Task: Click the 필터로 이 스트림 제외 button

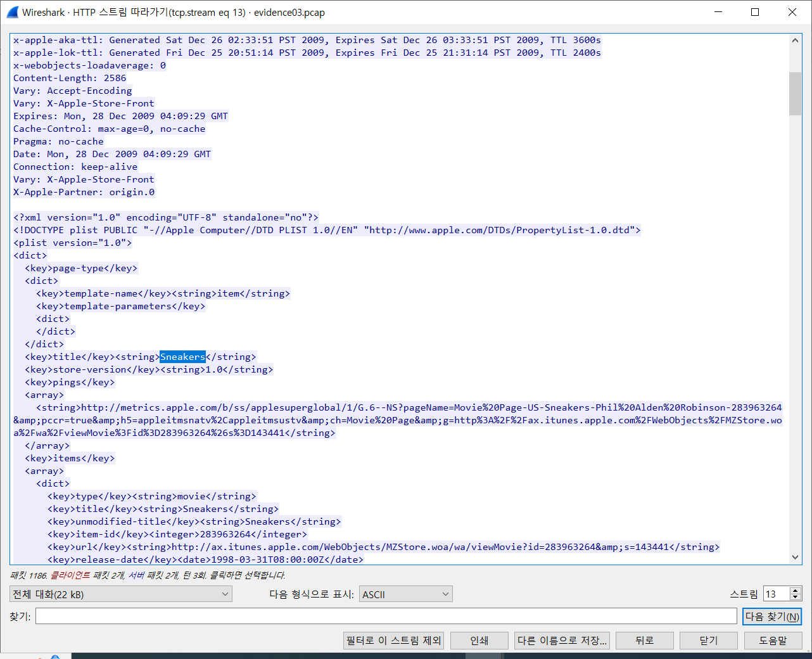Action: point(393,640)
